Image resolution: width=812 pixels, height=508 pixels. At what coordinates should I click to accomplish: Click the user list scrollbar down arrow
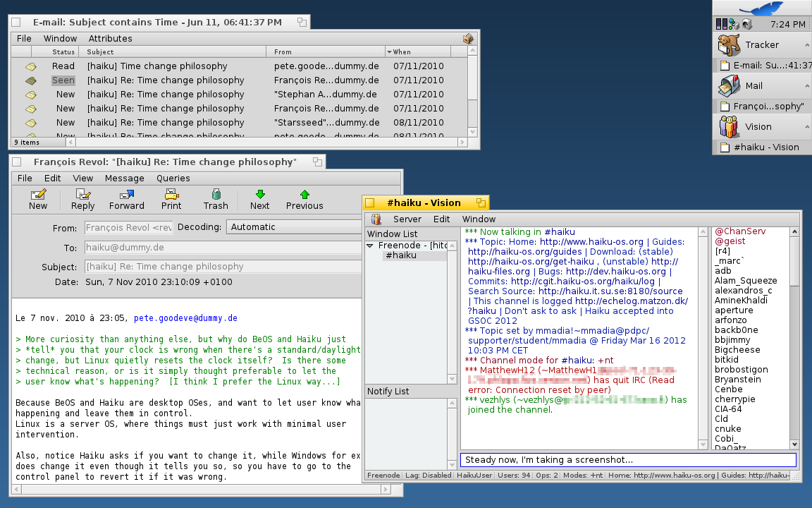[795, 445]
